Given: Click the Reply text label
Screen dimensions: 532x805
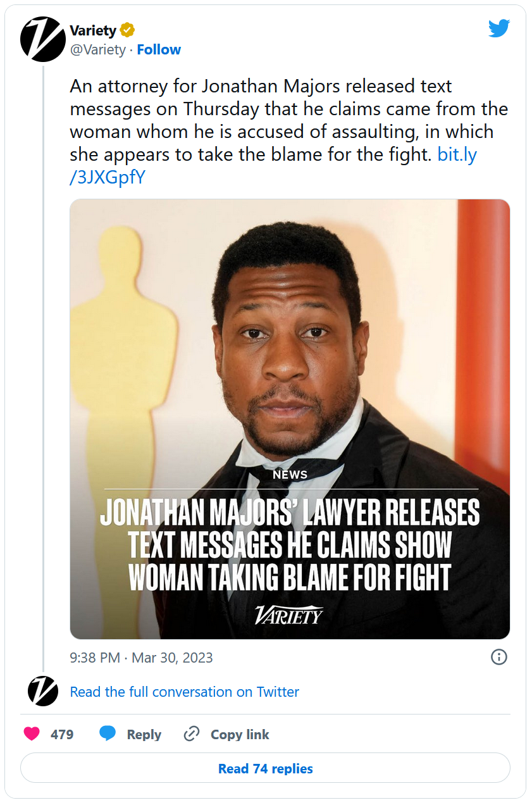Looking at the screenshot, I should click(x=144, y=734).
